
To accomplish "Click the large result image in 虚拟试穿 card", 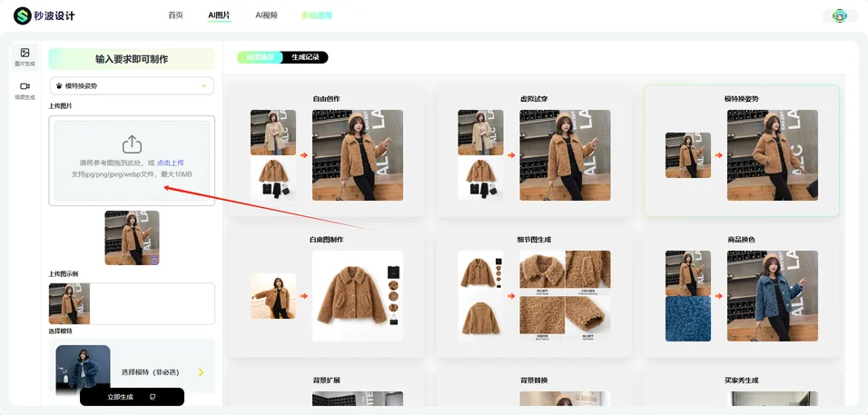I will pyautogui.click(x=565, y=155).
